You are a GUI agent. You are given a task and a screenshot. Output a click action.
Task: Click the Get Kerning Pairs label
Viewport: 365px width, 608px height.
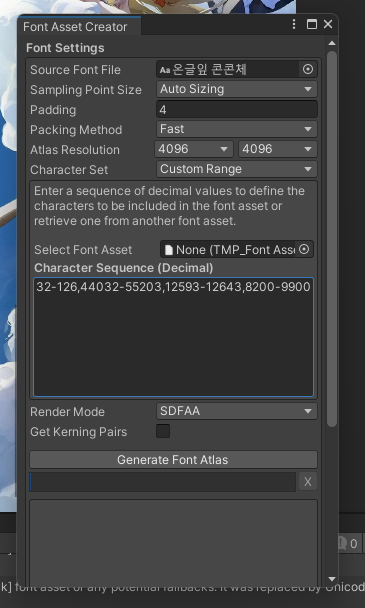point(79,432)
